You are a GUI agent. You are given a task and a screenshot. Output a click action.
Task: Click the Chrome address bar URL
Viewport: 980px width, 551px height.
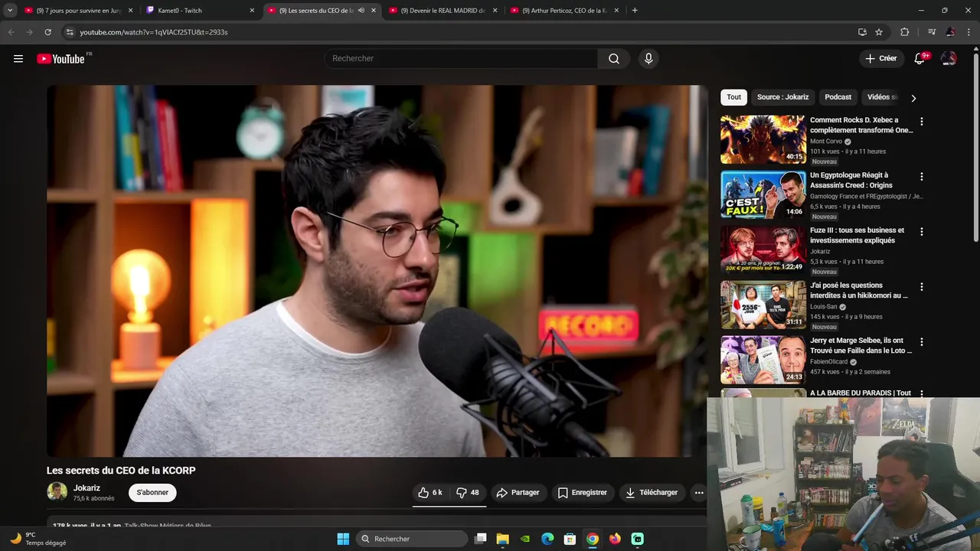pos(153,32)
